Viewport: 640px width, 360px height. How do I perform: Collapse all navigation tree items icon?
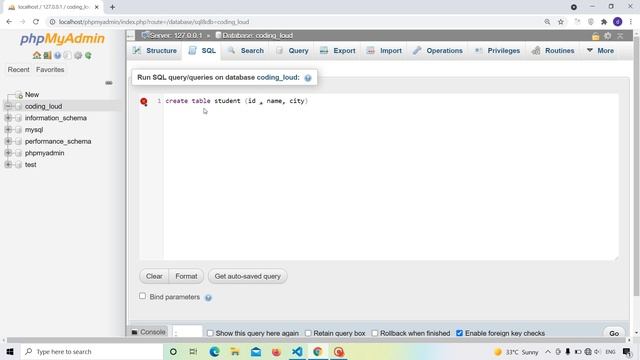pyautogui.click(x=109, y=83)
